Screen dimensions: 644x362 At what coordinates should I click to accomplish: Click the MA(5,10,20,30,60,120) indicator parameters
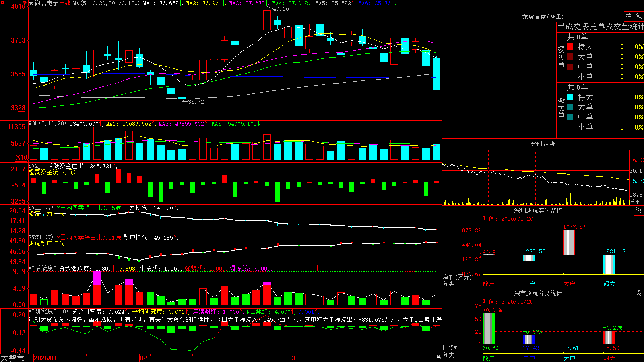coord(106,3)
